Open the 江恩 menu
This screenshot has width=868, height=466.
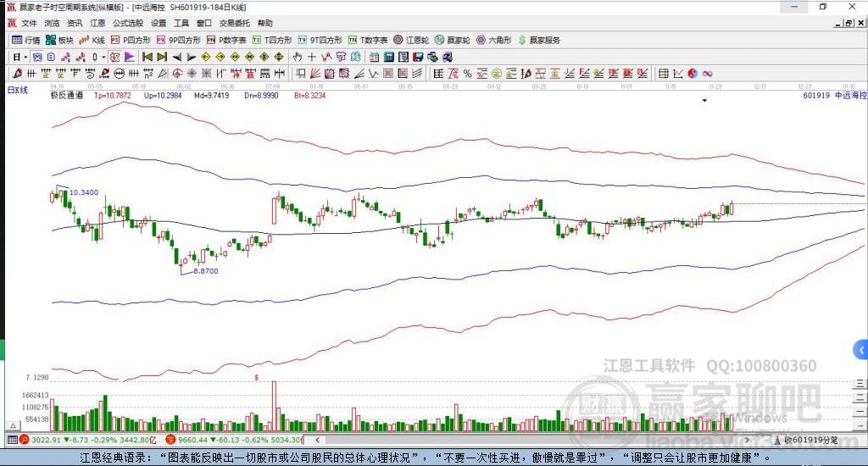pos(97,23)
